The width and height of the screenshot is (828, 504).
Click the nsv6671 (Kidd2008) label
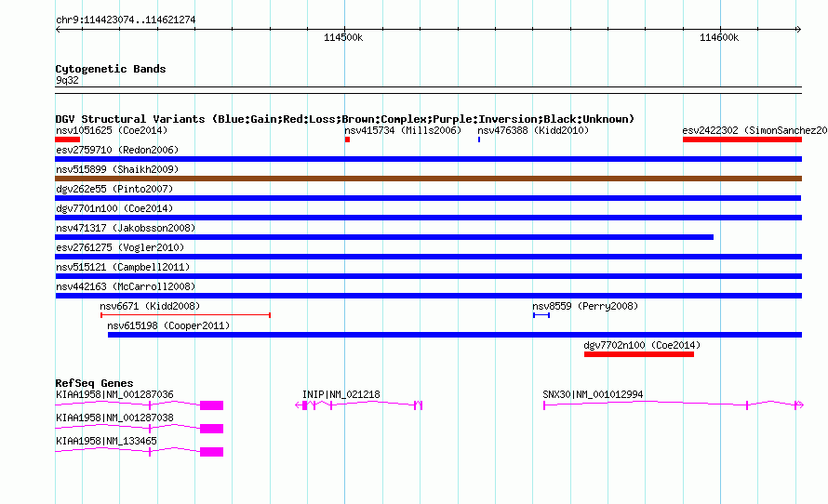click(x=150, y=306)
